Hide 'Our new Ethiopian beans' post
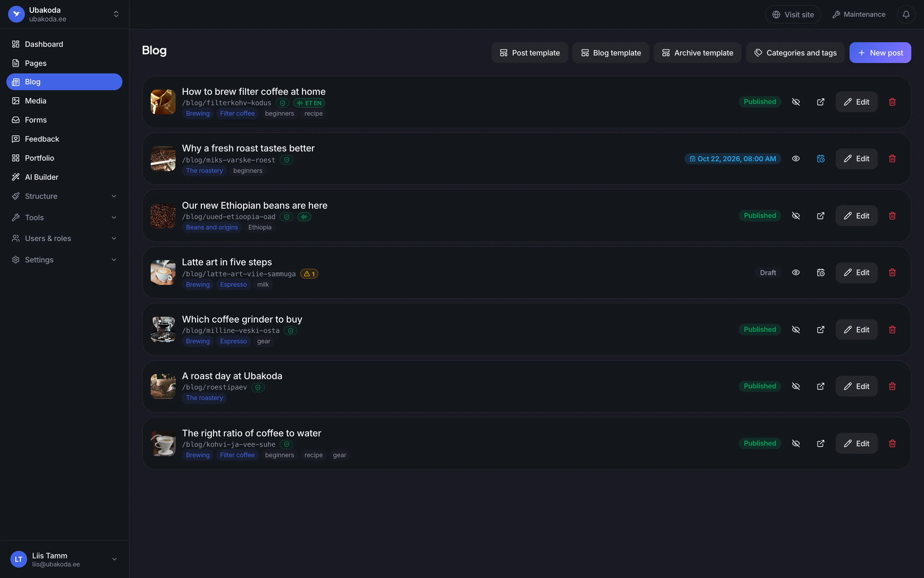The width and height of the screenshot is (924, 578). pyautogui.click(x=796, y=216)
